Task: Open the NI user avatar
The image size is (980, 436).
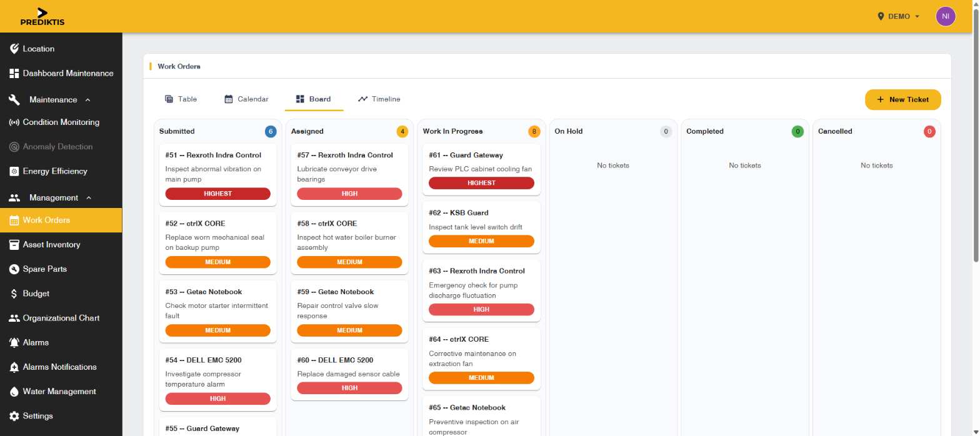Action: (946, 16)
